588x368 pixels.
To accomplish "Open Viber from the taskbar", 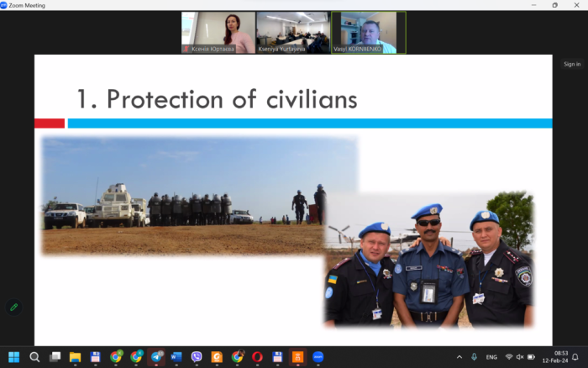I will 197,357.
